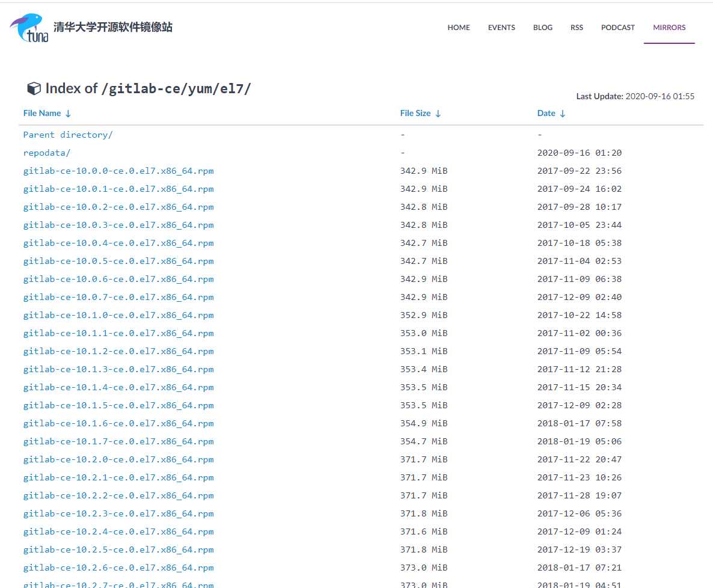Click the Last Update timestamp 2020-09-16 01:55
Screen dimensions: 713x588
coord(660,96)
